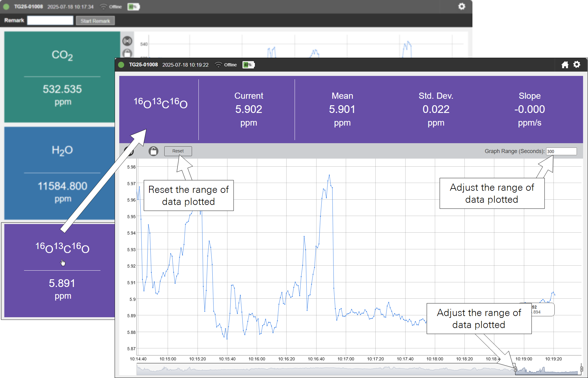Click timestamp 2025-07-18 10:19:22

point(186,65)
